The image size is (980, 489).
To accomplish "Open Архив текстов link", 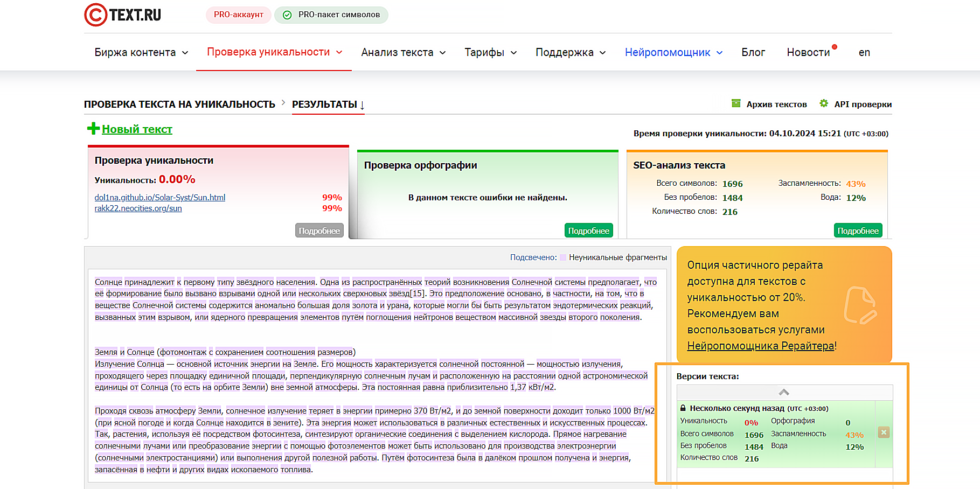I will point(776,104).
